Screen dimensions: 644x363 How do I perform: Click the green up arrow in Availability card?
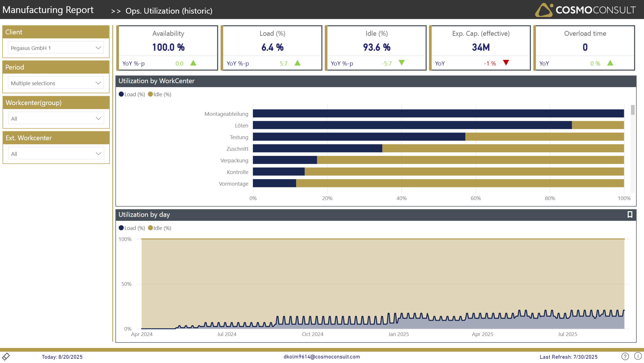coord(193,63)
